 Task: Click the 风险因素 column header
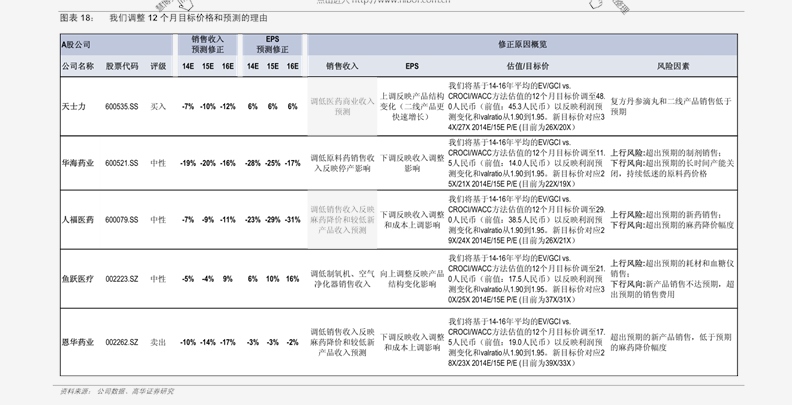point(672,66)
